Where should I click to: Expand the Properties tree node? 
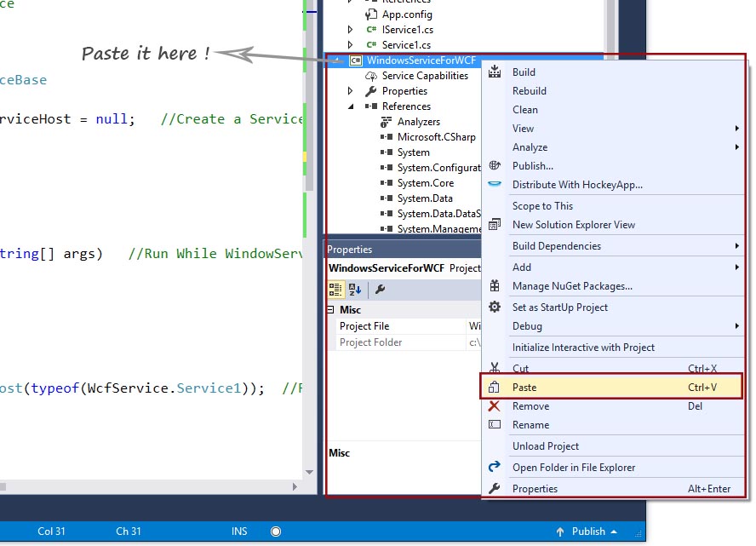[x=351, y=90]
